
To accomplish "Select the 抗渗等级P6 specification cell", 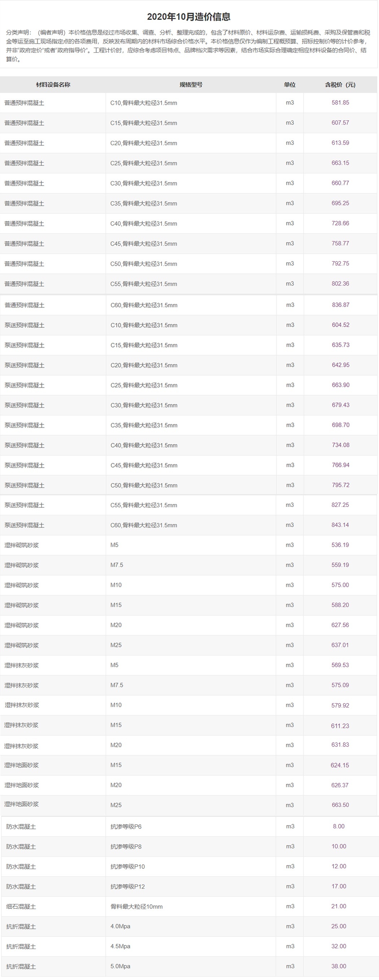I will click(x=126, y=826).
